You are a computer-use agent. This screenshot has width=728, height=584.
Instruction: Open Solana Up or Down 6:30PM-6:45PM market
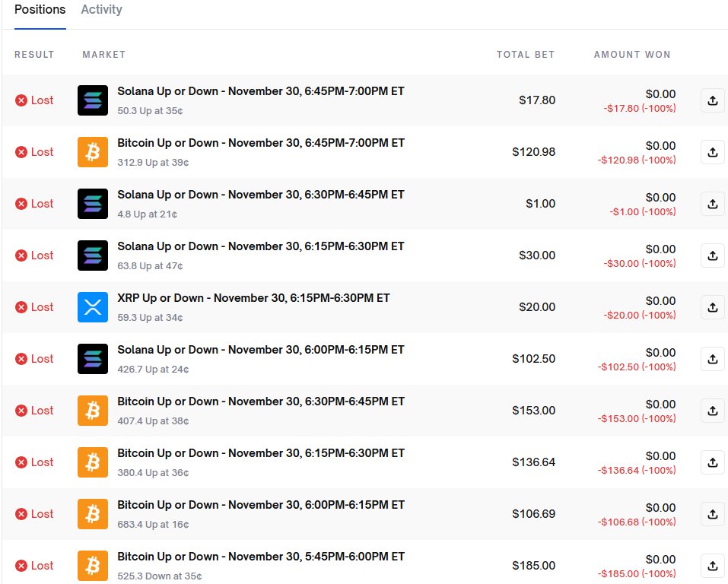(x=260, y=195)
